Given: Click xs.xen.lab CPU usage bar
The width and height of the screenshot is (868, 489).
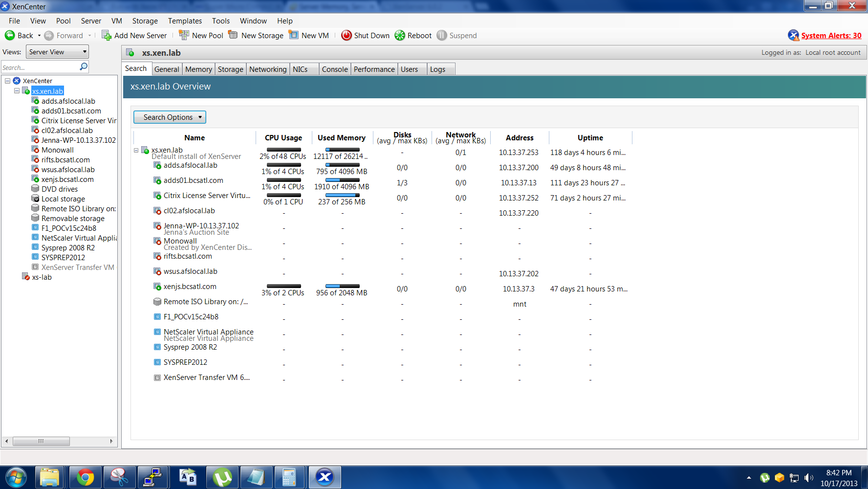Looking at the screenshot, I should pos(283,150).
